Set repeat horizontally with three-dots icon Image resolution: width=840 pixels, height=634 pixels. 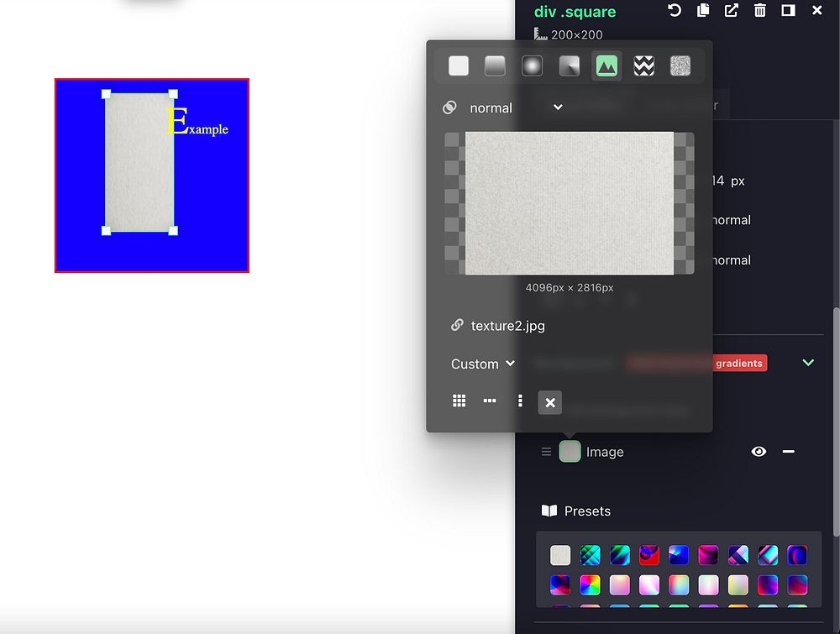[490, 401]
